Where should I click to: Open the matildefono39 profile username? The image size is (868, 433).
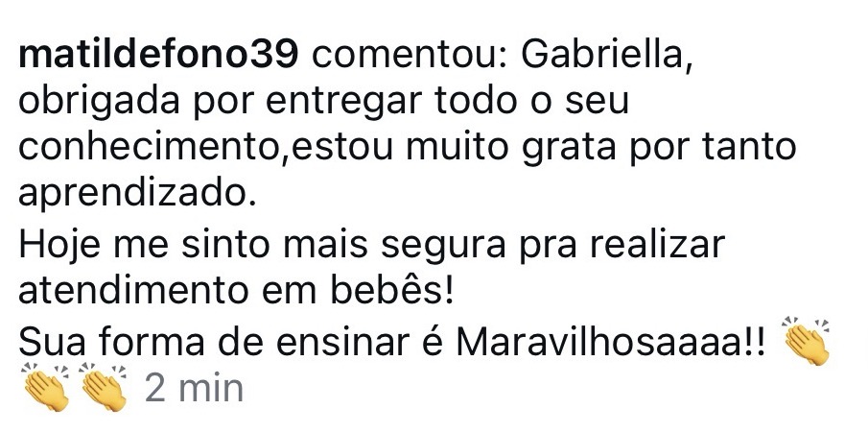click(158, 56)
